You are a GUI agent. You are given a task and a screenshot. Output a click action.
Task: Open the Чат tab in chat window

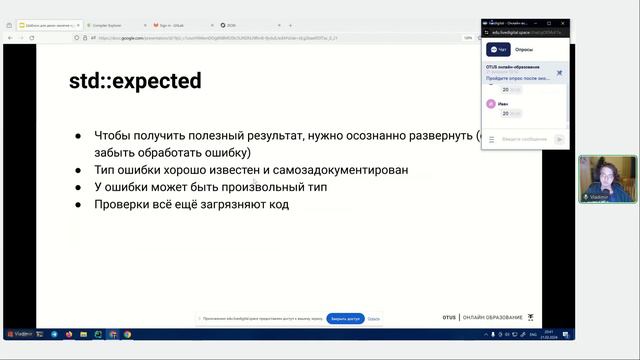[x=498, y=49]
